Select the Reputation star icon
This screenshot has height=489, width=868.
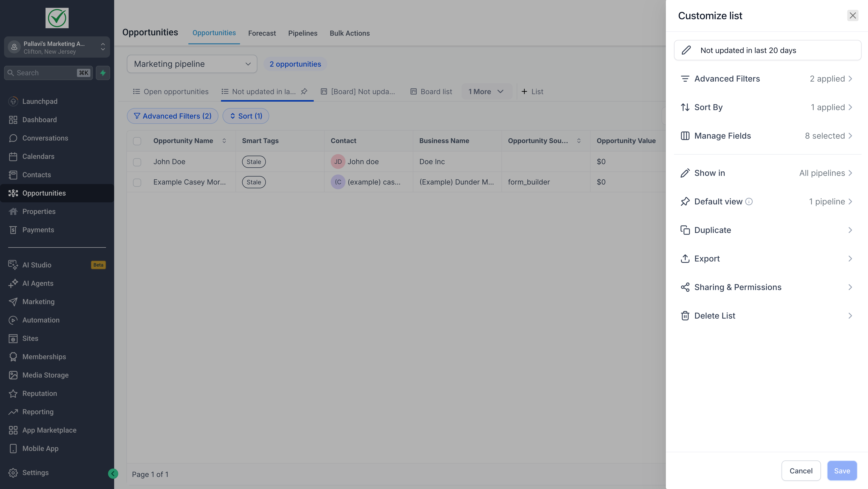13,393
